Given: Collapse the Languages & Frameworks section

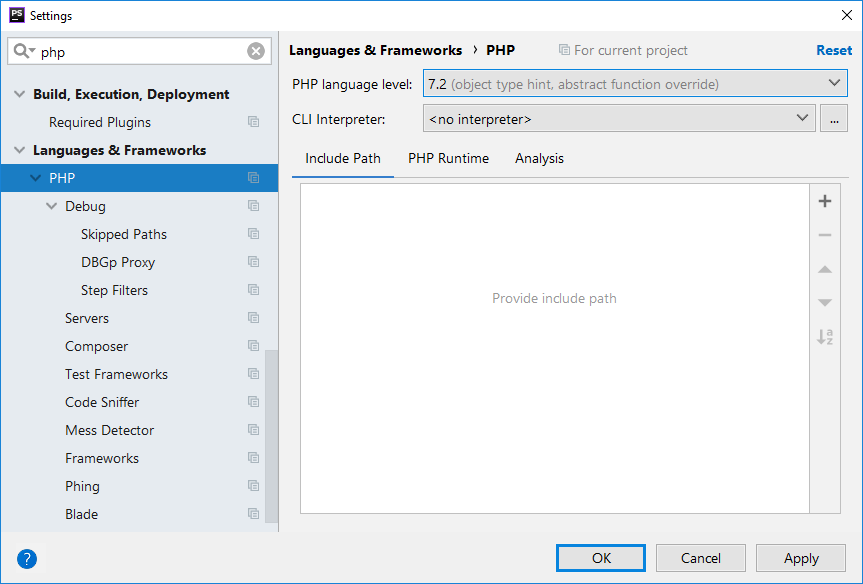Looking at the screenshot, I should [x=20, y=150].
